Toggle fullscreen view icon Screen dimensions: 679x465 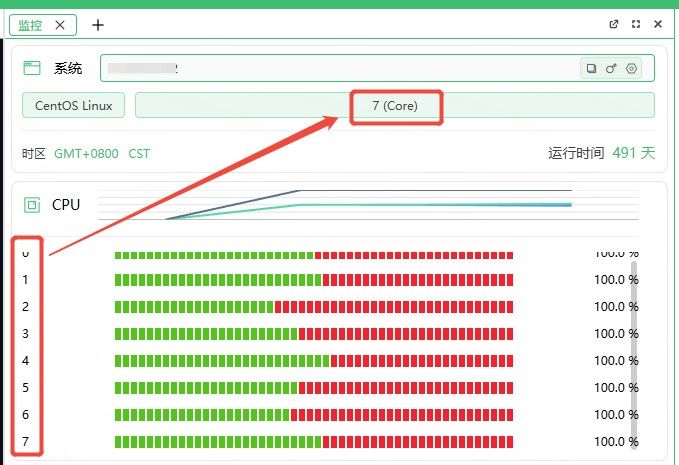click(x=636, y=24)
